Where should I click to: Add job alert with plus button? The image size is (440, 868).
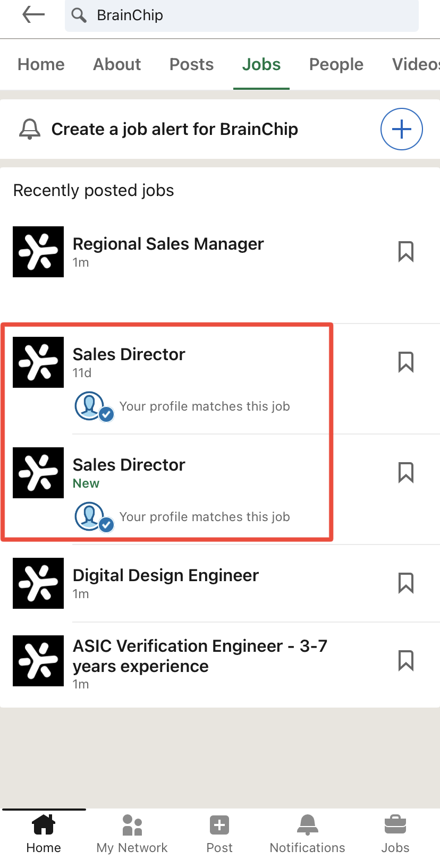(x=402, y=129)
